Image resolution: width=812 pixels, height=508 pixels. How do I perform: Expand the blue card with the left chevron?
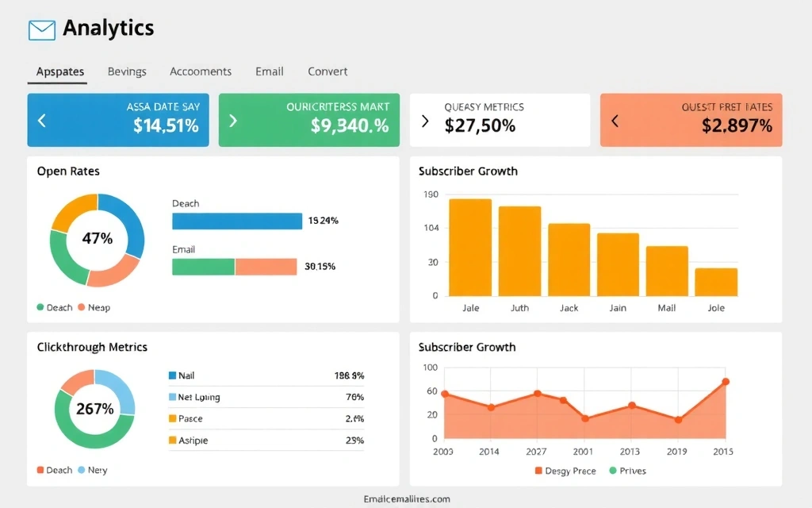pyautogui.click(x=41, y=120)
